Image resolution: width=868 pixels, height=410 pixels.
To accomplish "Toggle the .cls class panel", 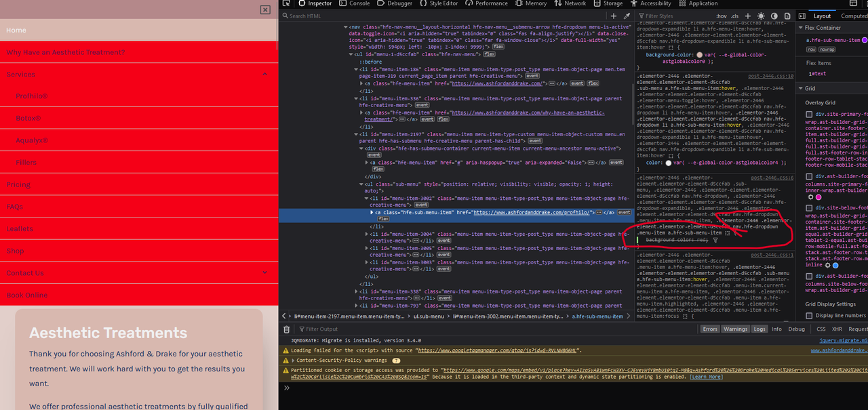I will (735, 16).
